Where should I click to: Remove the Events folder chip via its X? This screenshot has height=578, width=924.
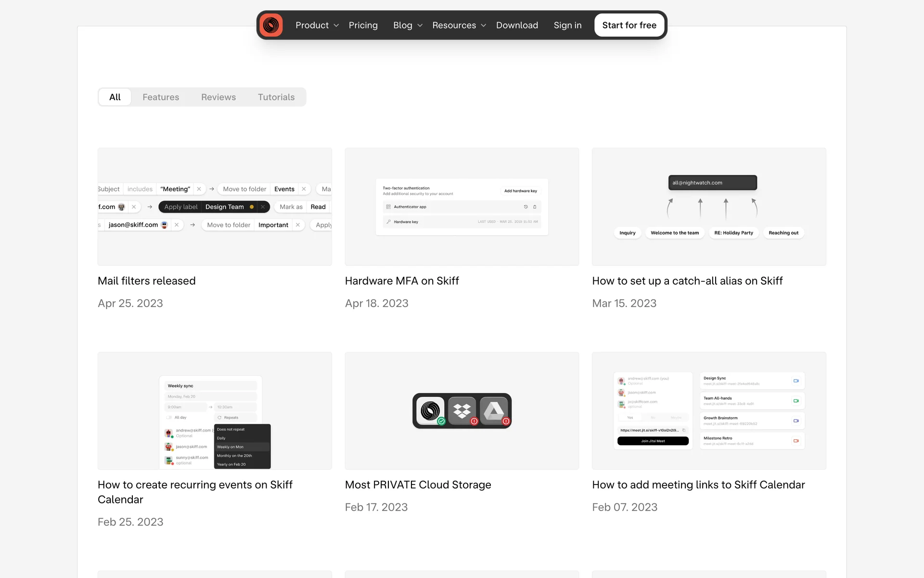304,189
